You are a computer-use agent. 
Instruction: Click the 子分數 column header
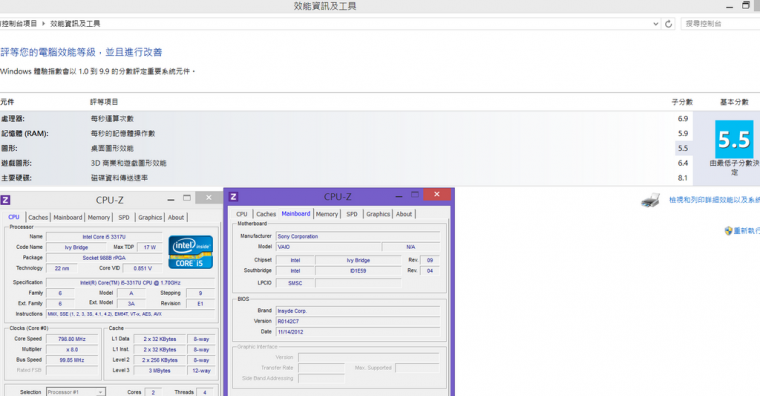click(682, 102)
